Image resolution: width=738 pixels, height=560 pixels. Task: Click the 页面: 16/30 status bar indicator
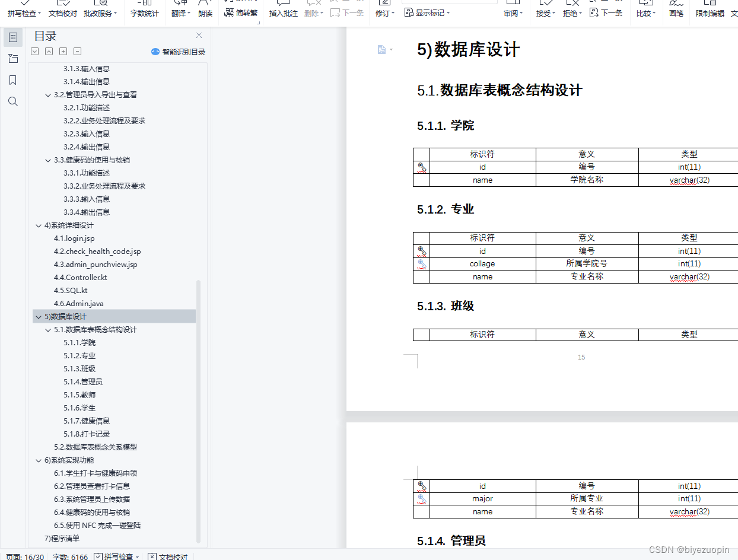coord(25,556)
